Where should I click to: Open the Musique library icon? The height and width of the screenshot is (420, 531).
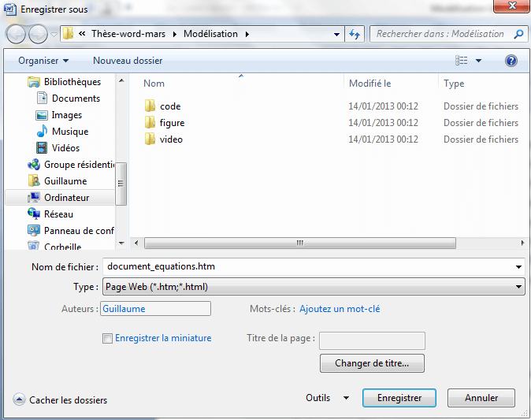pyautogui.click(x=43, y=132)
